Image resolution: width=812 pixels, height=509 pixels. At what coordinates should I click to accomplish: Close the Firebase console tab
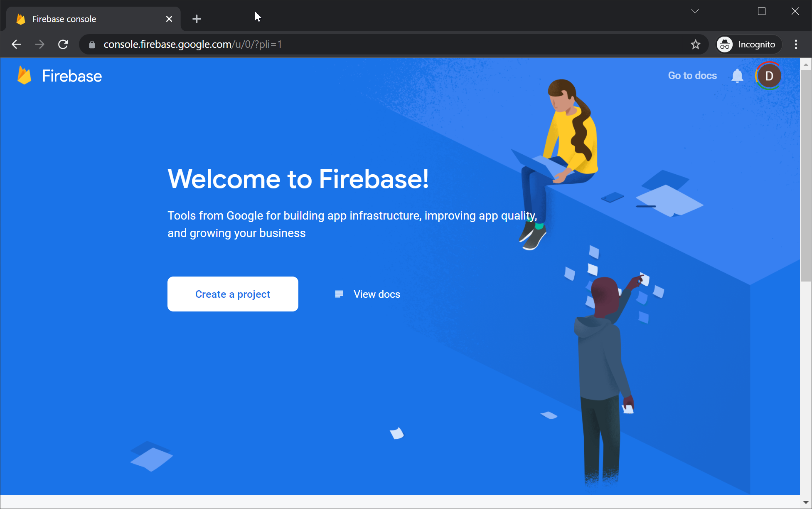click(169, 19)
